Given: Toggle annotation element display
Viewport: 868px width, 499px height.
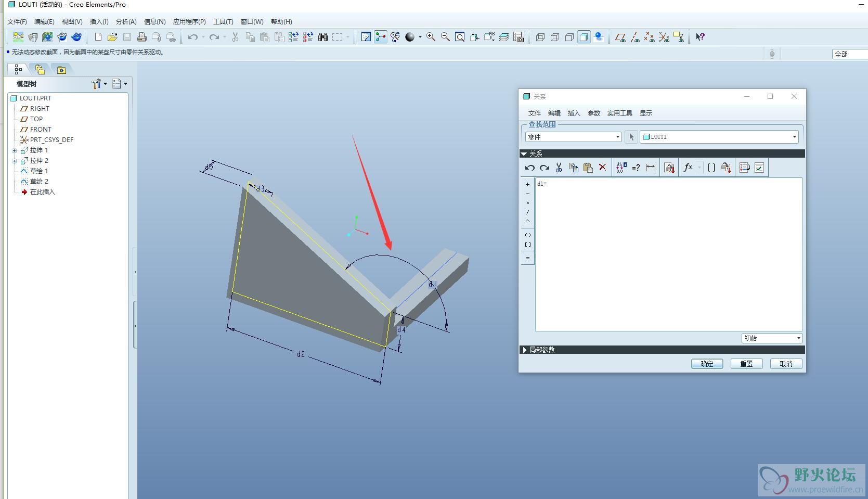Looking at the screenshot, I should pyautogui.click(x=678, y=37).
